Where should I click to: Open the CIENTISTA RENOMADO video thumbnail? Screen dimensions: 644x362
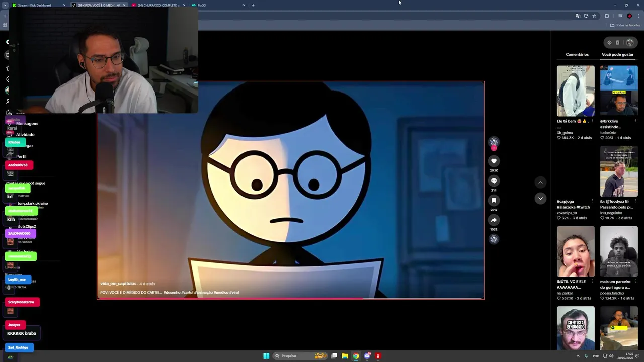pos(576,328)
